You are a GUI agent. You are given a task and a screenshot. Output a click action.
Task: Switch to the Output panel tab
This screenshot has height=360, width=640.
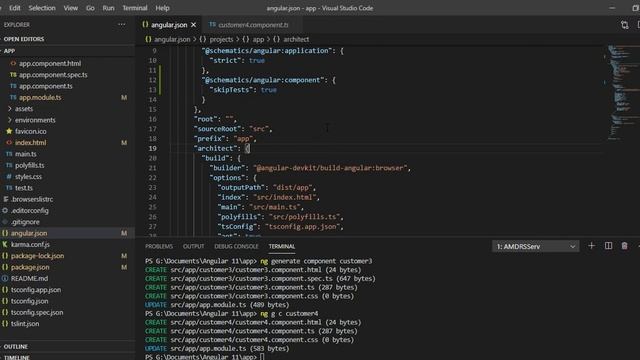(x=193, y=247)
